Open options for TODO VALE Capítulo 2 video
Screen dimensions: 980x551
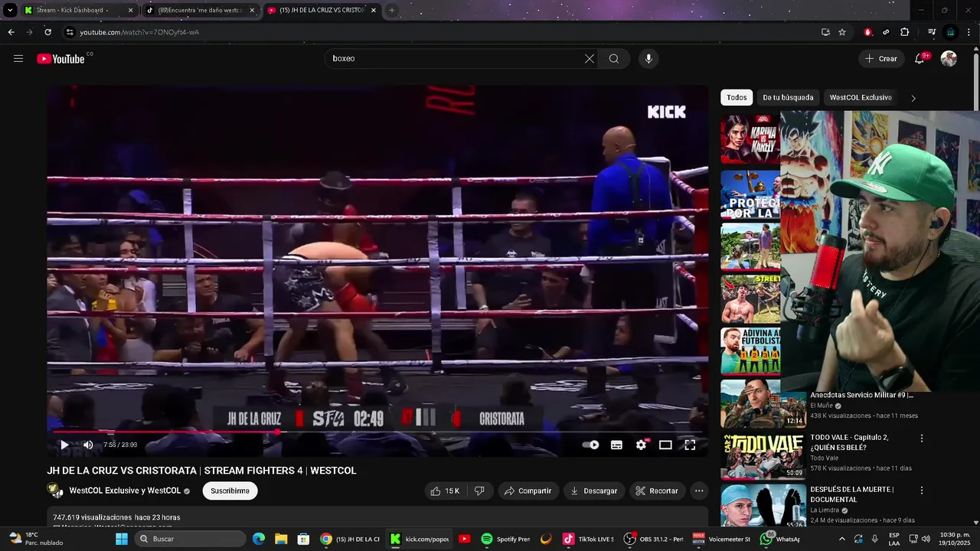[x=922, y=439]
